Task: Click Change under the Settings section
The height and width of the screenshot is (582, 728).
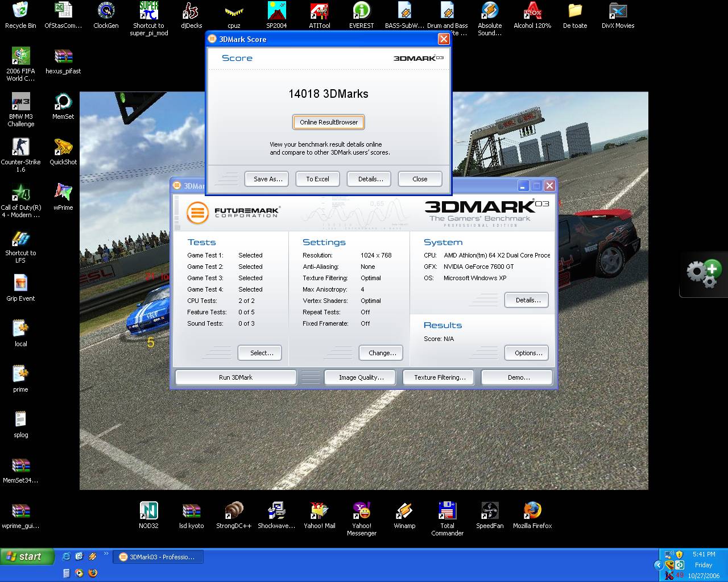Action: (x=382, y=353)
